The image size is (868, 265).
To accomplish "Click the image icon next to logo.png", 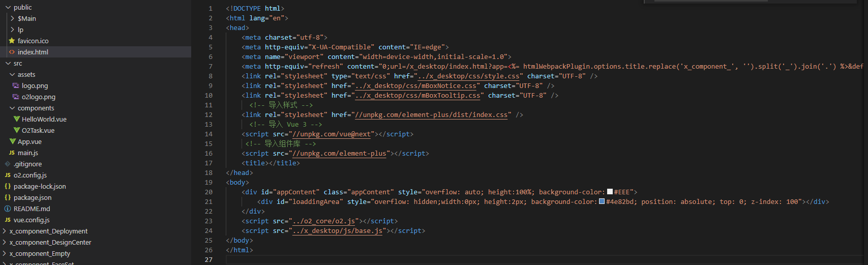I will [x=16, y=85].
